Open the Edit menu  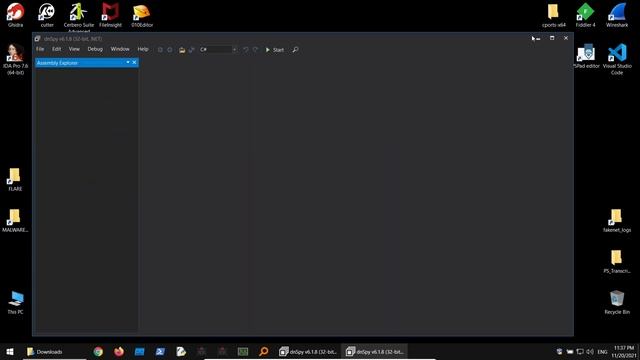click(x=56, y=49)
